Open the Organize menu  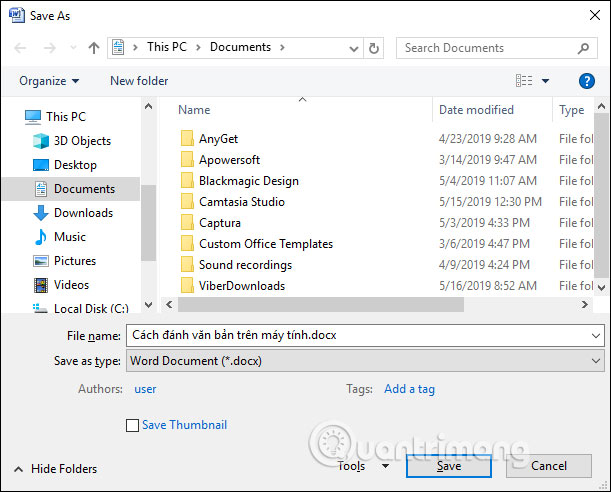pos(49,81)
